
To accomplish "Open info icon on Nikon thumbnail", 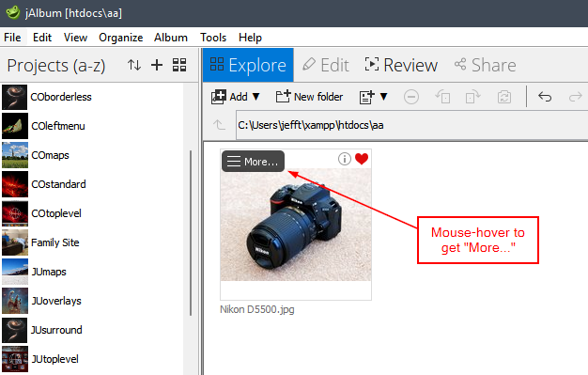I will 344,159.
